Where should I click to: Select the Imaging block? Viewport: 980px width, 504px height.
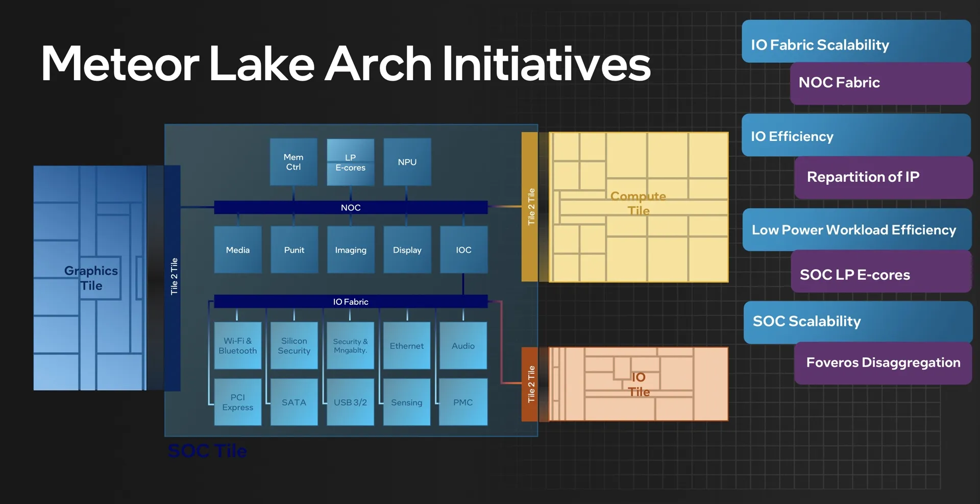[x=351, y=250]
